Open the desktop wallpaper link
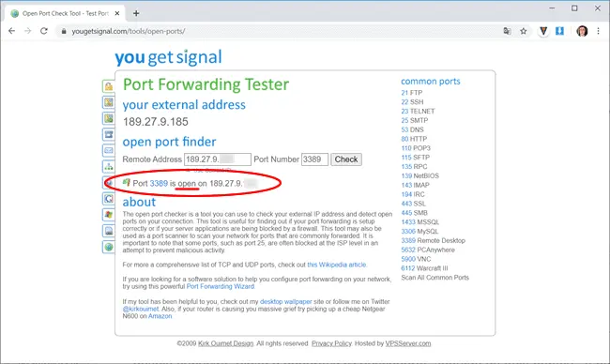 click(x=285, y=302)
